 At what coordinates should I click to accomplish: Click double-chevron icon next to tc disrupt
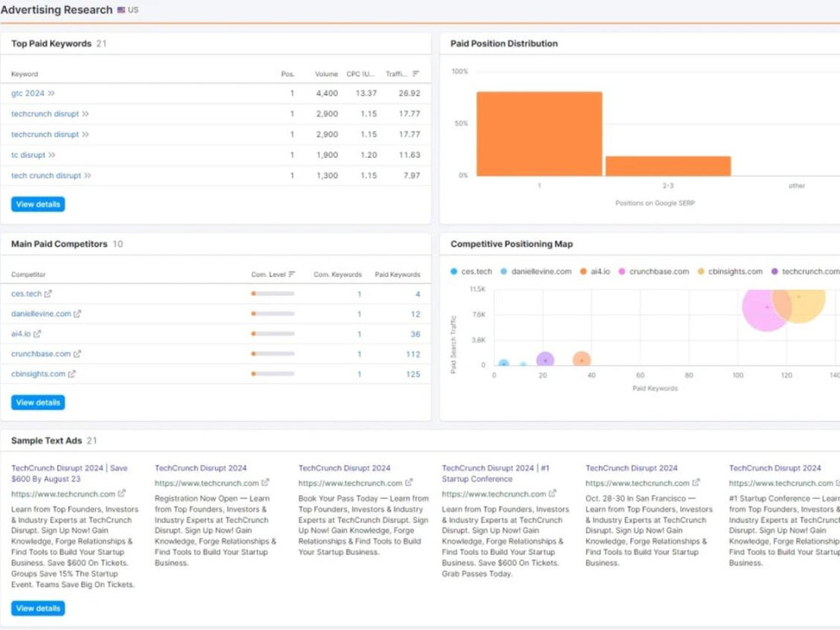point(51,155)
